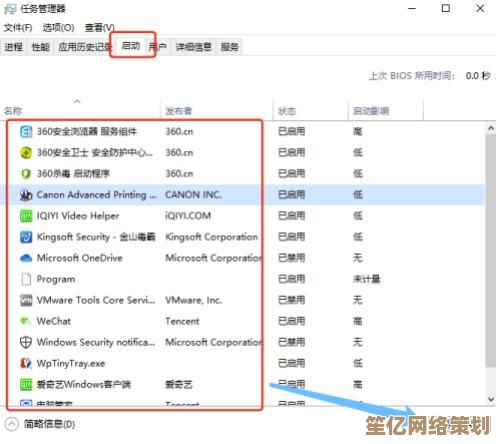Open the 查看(V) menu
The image size is (496, 444).
pyautogui.click(x=99, y=28)
